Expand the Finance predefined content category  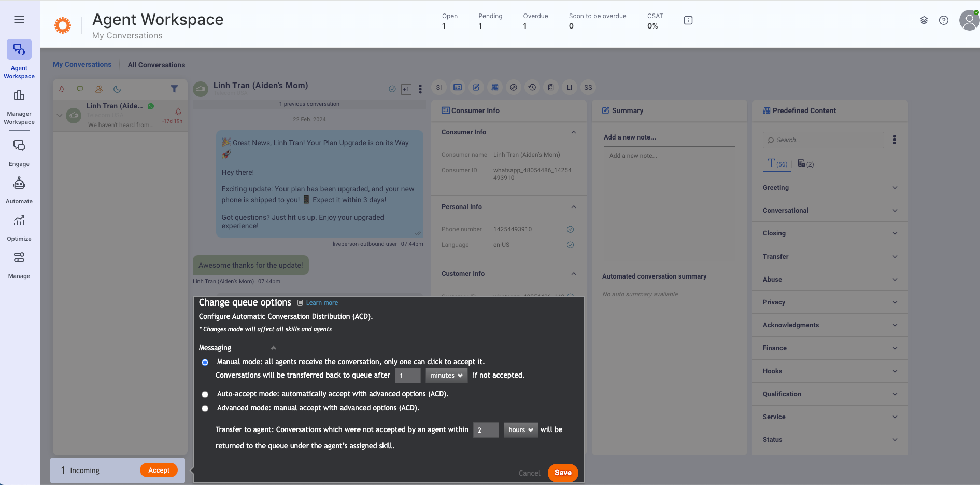(830, 348)
